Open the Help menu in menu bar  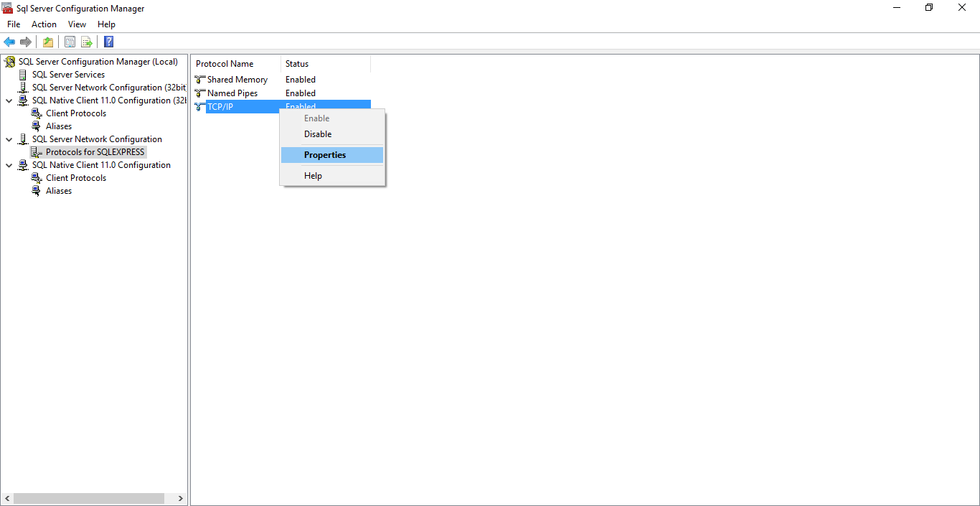[106, 24]
